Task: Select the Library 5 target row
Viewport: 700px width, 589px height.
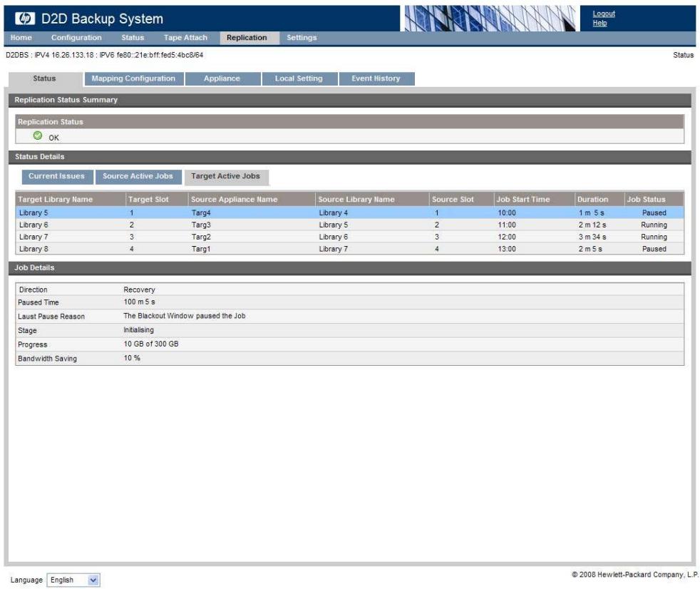Action: tap(349, 213)
